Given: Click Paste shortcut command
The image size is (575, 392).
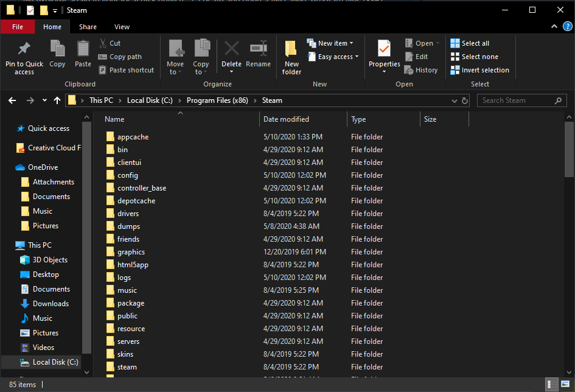Looking at the screenshot, I should click(127, 70).
